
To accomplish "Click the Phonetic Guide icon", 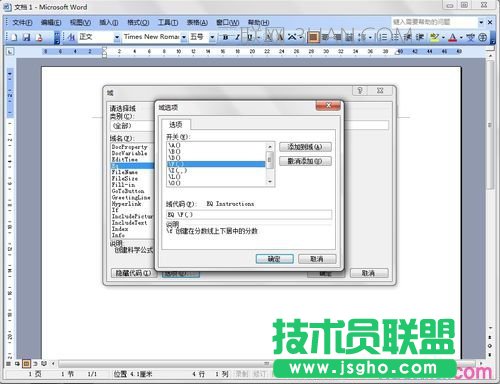I will coord(470,37).
